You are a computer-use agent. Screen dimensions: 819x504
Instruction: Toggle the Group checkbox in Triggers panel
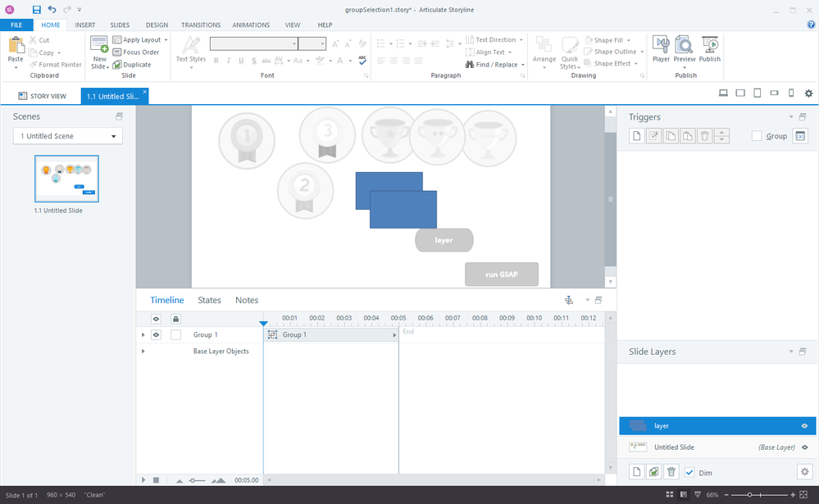point(757,136)
